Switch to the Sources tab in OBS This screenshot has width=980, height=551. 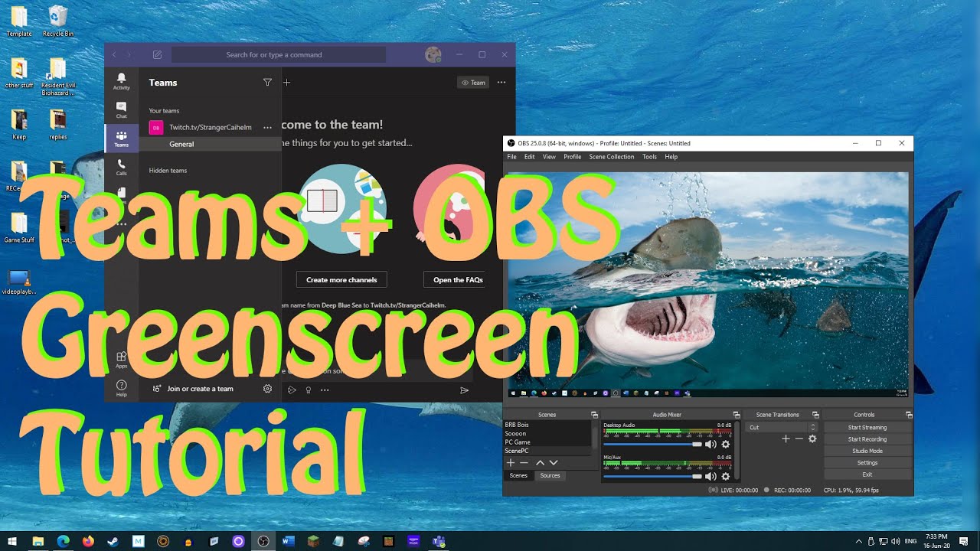[x=550, y=476]
